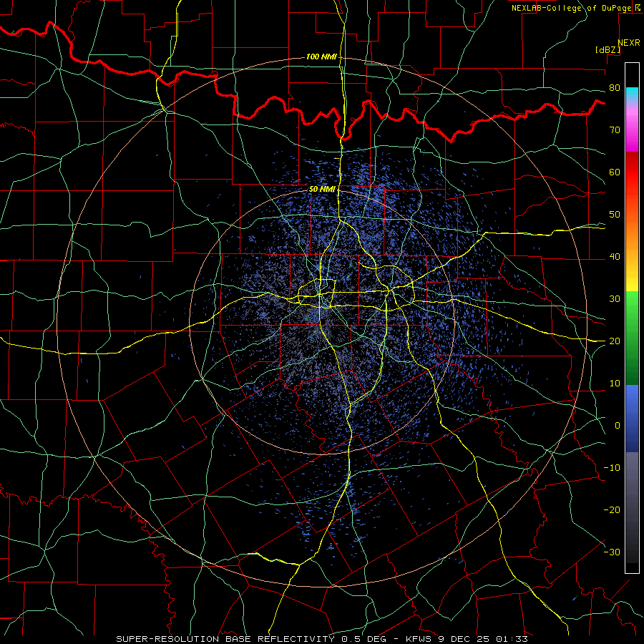Click the 70 value on dBZ scale
The image size is (644, 644).
click(615, 130)
